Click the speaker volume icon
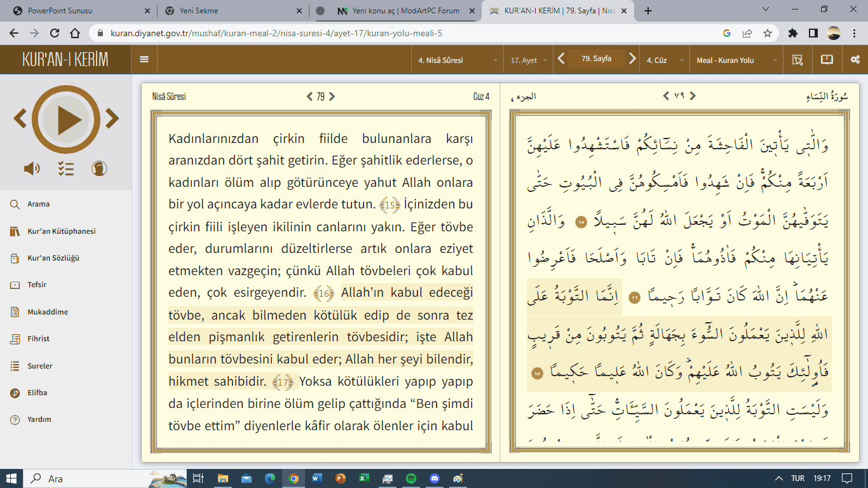The height and width of the screenshot is (488, 868). [x=32, y=168]
